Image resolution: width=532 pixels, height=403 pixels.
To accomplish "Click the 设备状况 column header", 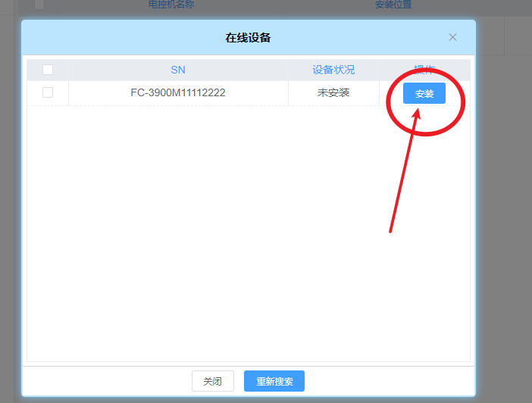I will pyautogui.click(x=333, y=70).
